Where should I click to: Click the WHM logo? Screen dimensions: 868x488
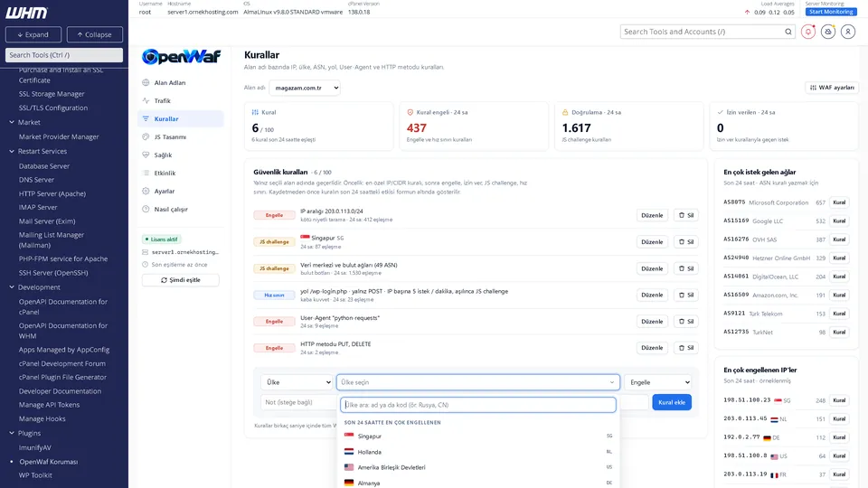26,12
